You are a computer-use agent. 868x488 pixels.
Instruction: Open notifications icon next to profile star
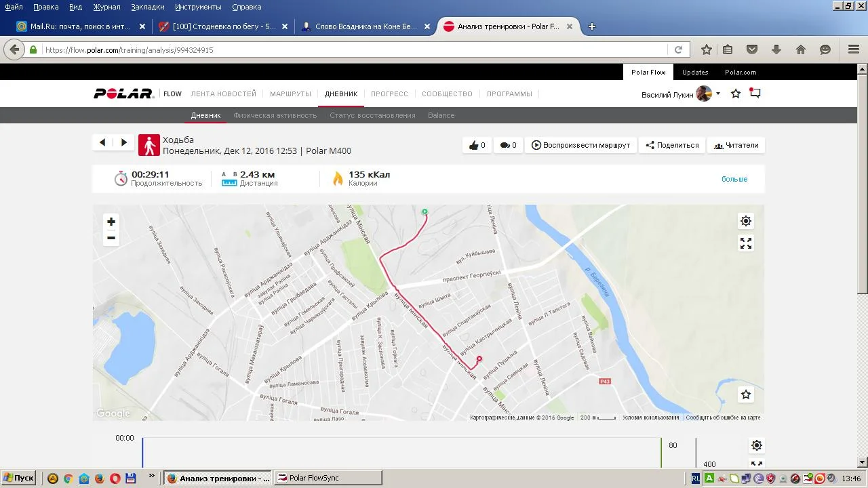755,94
